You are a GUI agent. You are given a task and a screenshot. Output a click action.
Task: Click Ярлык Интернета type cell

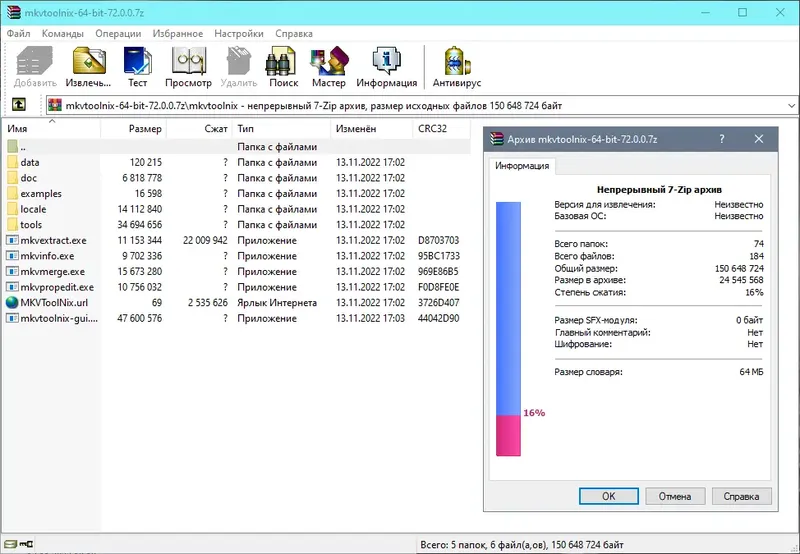point(277,303)
